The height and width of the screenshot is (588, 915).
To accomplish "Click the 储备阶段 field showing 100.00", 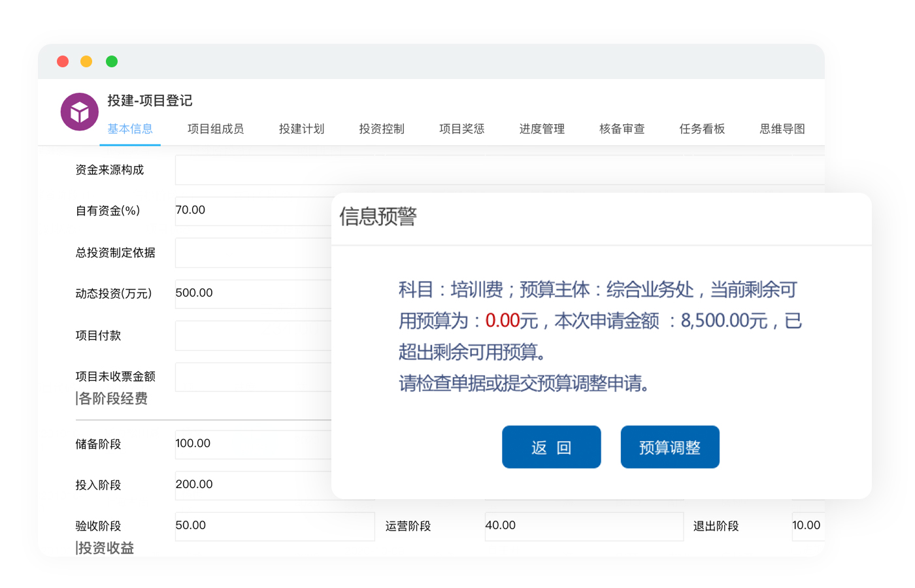I will (254, 444).
